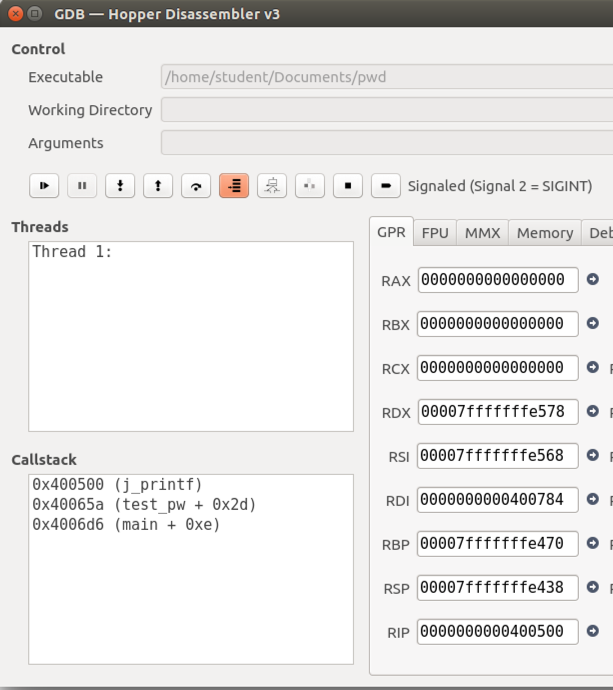Switch to the Memory tab
The height and width of the screenshot is (690, 613).
[545, 233]
